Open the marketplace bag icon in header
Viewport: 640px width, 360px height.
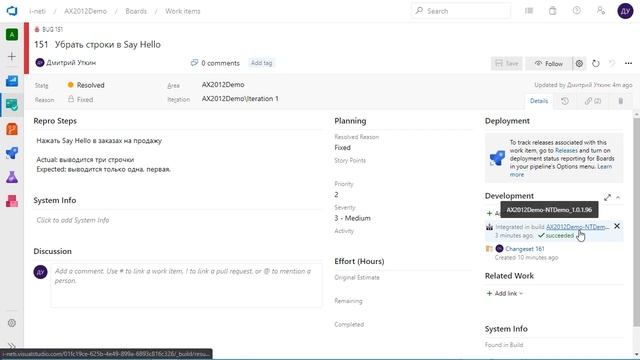pyautogui.click(x=553, y=11)
